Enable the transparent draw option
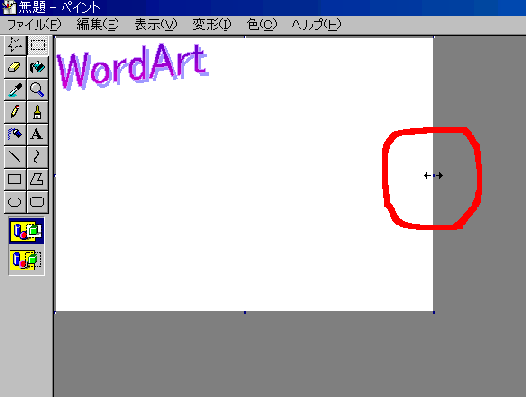Image resolution: width=526 pixels, height=397 pixels. point(27,260)
